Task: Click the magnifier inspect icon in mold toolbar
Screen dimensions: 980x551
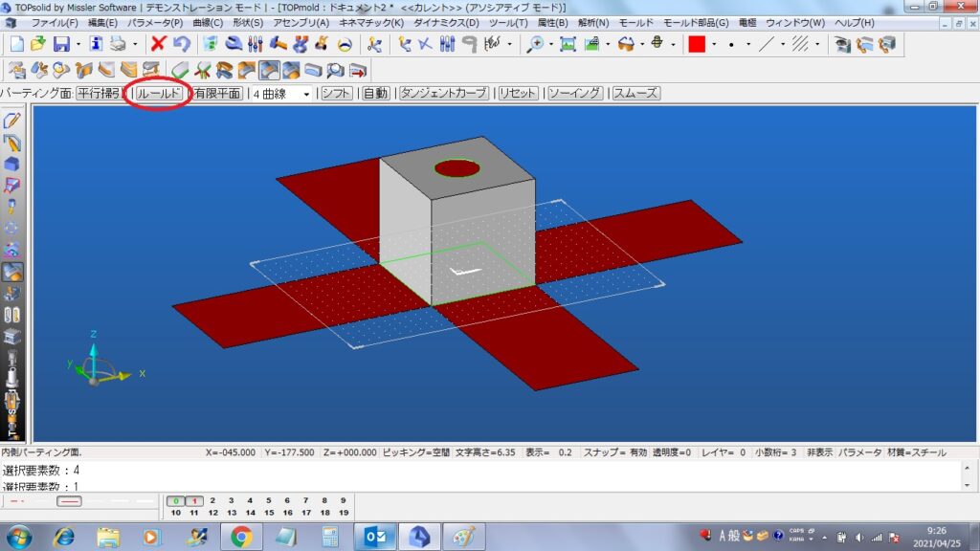Action: (x=336, y=71)
